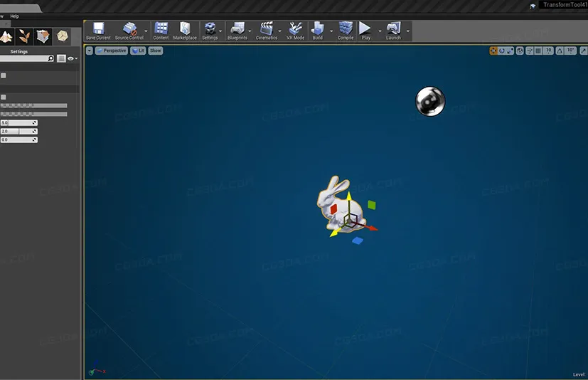This screenshot has height=380, width=588.
Task: Open the Perspective view type dropdown
Action: pos(112,51)
